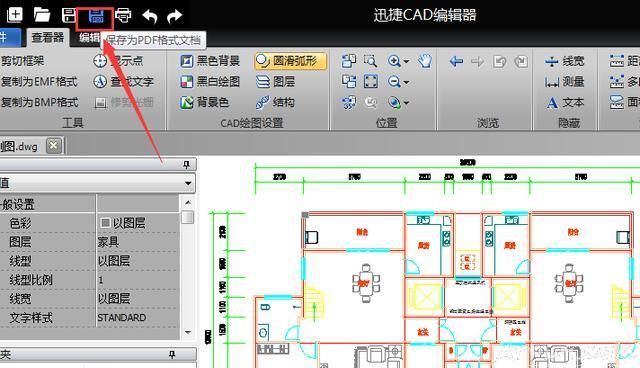The image size is (640, 368).
Task: Go forward with the grey right arrow
Action: coord(477,62)
